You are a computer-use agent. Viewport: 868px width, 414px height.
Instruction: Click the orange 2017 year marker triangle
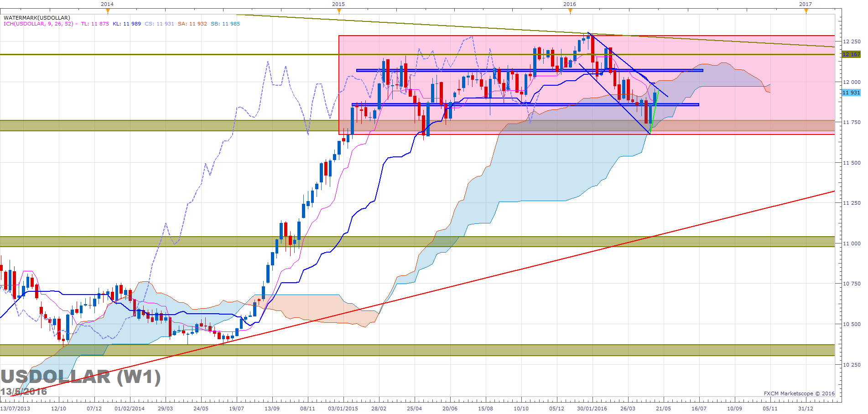pos(806,11)
